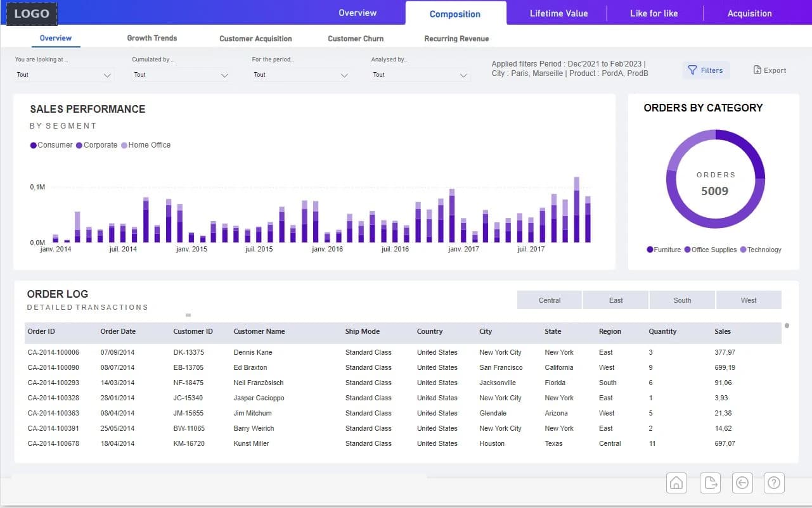
Task: Sort by Country column header
Action: pos(430,331)
